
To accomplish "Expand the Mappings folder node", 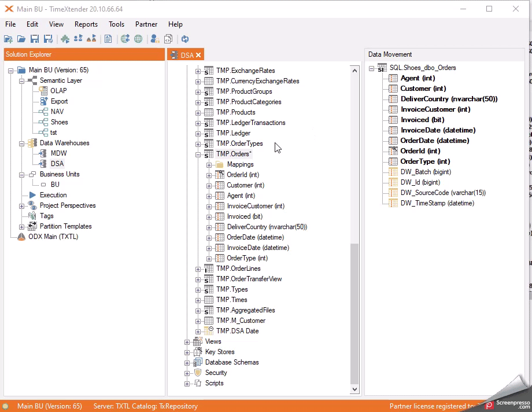I will tap(209, 165).
